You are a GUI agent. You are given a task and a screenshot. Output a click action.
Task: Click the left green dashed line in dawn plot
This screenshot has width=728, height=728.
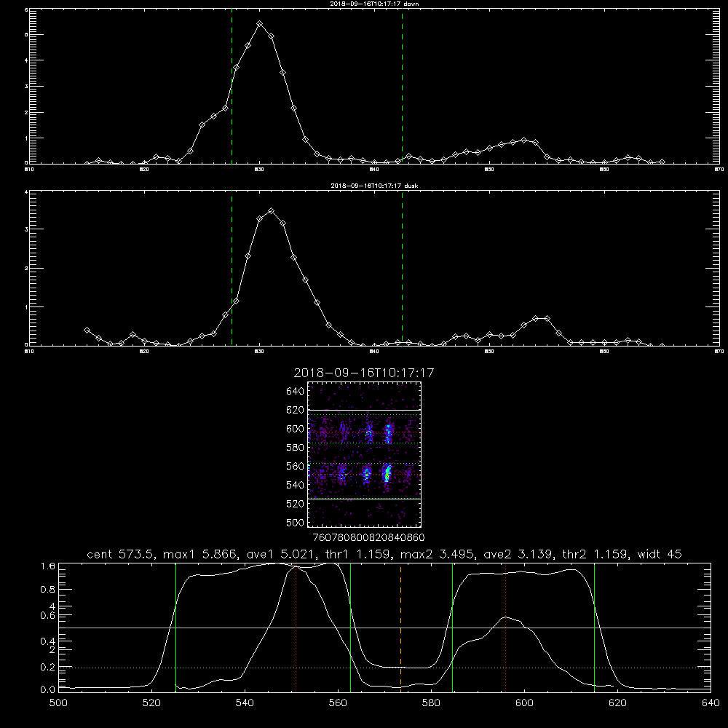click(x=232, y=86)
